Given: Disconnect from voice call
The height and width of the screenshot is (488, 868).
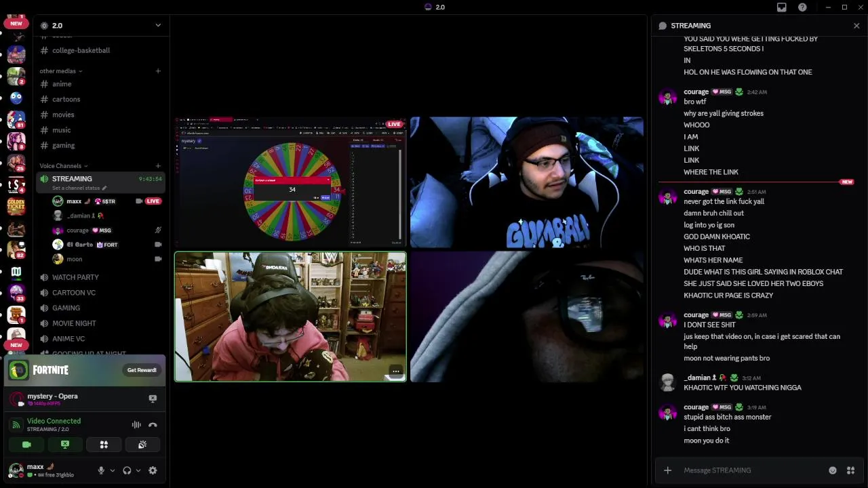Looking at the screenshot, I should (153, 425).
